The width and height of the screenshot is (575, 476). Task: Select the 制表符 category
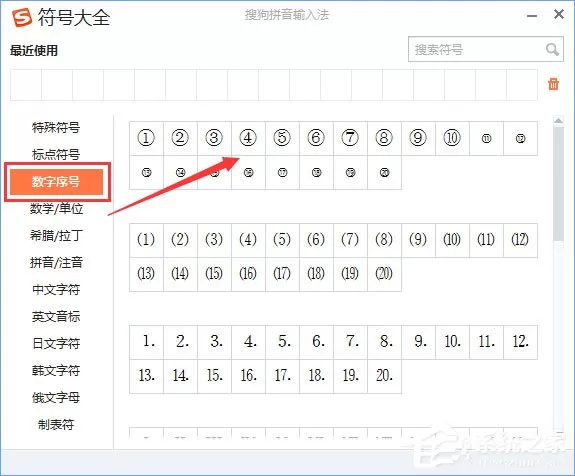[x=56, y=424]
